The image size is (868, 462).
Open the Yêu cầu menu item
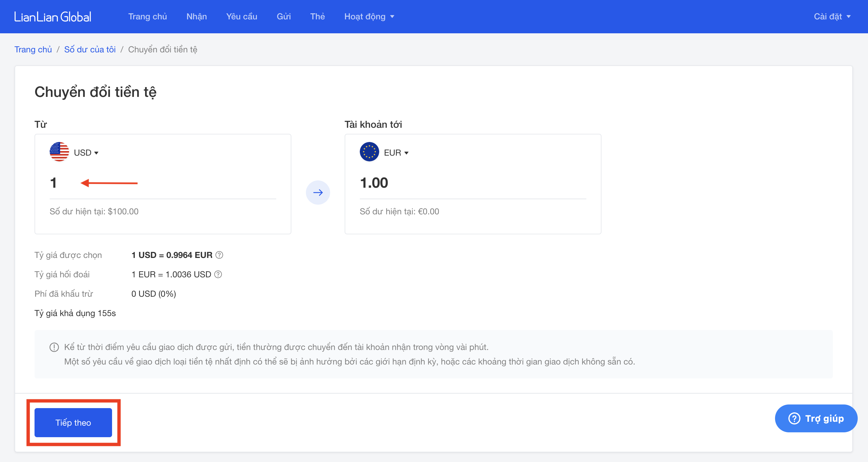click(x=242, y=16)
